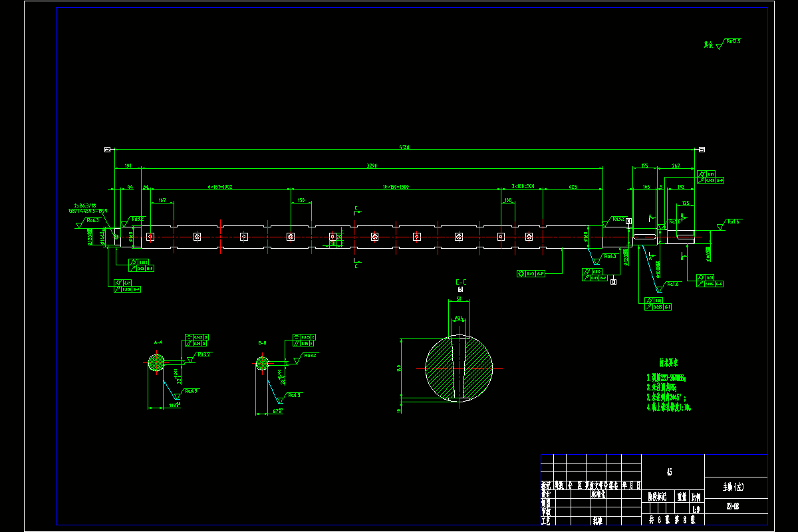Select the 125 keyway length dimension
Image resolution: width=798 pixels, height=532 pixels.
(x=685, y=203)
